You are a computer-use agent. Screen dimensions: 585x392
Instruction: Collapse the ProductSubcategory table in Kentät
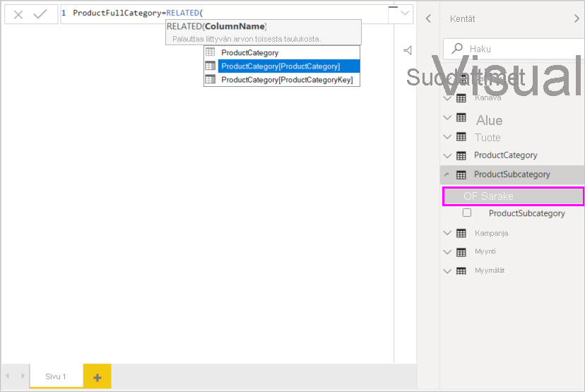pyautogui.click(x=447, y=174)
